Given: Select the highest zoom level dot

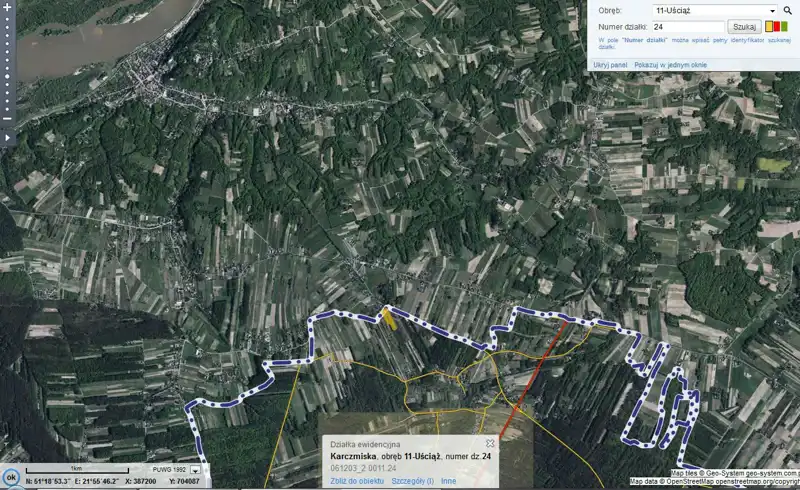Looking at the screenshot, I should pos(7,19).
